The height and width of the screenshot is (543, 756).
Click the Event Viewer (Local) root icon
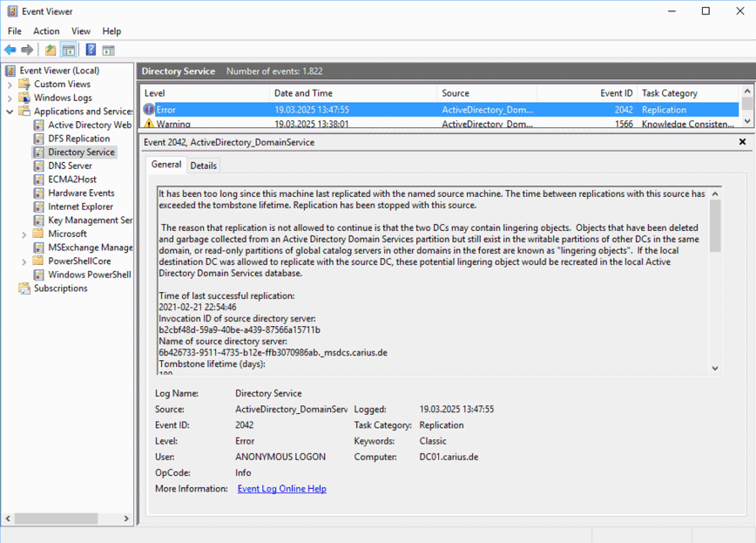coord(10,71)
